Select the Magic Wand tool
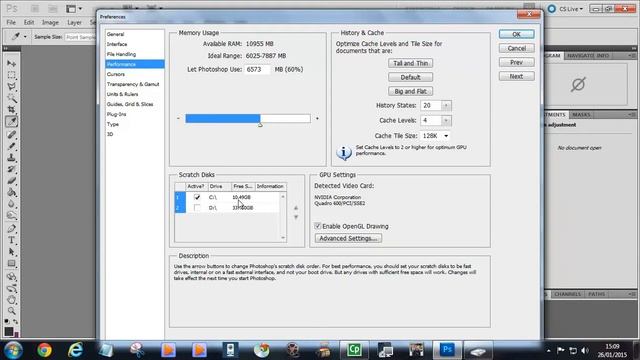Screen dimensions: 640x360 pyautogui.click(x=11, y=98)
